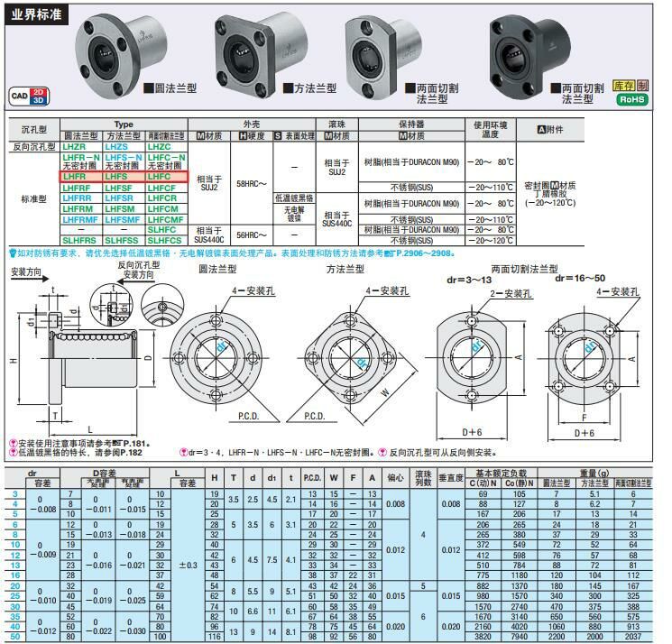Click the 制 badge beside 库存
The width and height of the screenshot is (672, 644).
[642, 86]
